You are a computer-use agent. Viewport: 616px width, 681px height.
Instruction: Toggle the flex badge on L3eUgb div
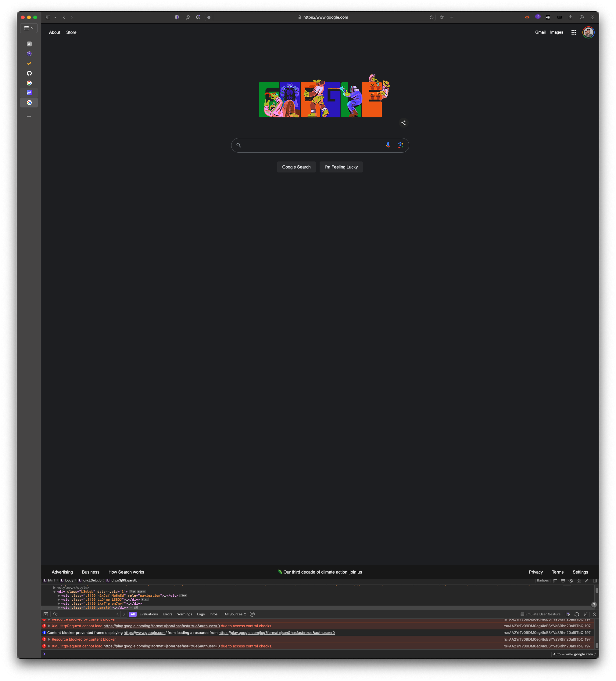132,592
